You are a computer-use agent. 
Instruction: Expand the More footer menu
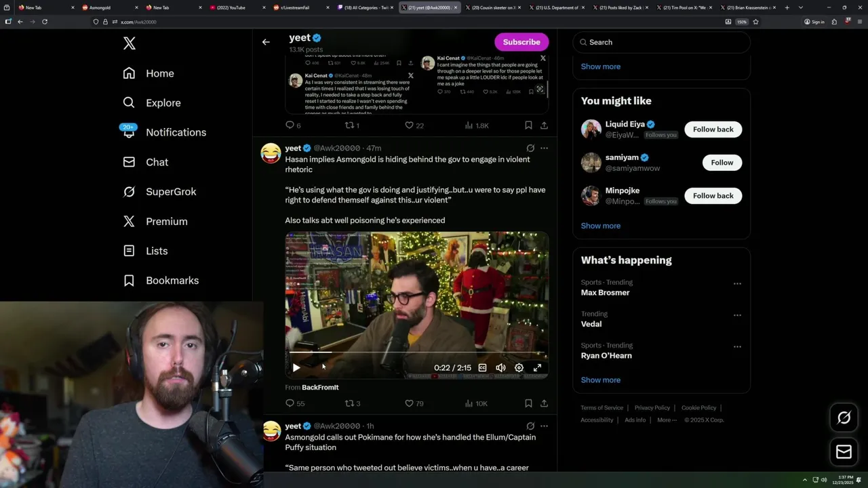pyautogui.click(x=667, y=420)
